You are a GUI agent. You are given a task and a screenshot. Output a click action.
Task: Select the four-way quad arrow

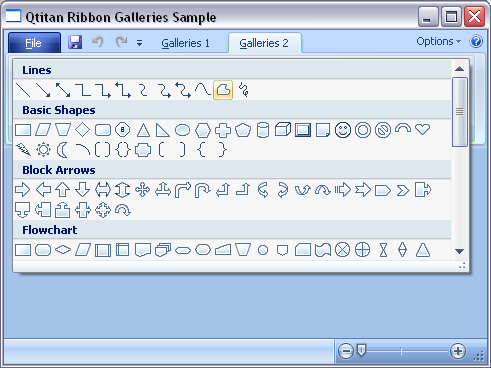click(x=143, y=190)
